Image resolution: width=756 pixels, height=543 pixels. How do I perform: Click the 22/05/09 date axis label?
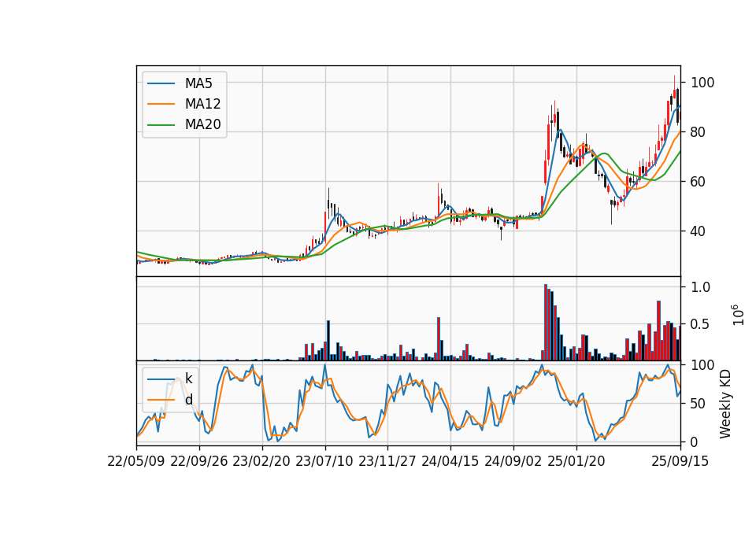point(136,461)
